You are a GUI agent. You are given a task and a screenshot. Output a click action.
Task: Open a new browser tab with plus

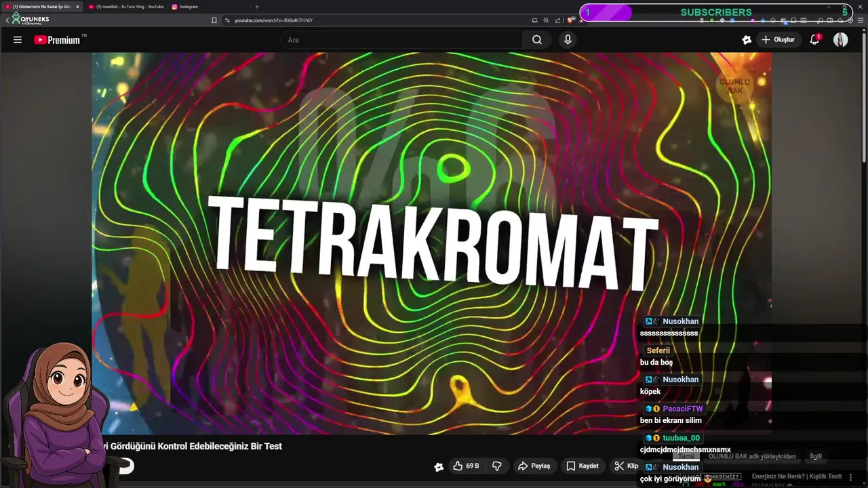(x=256, y=7)
